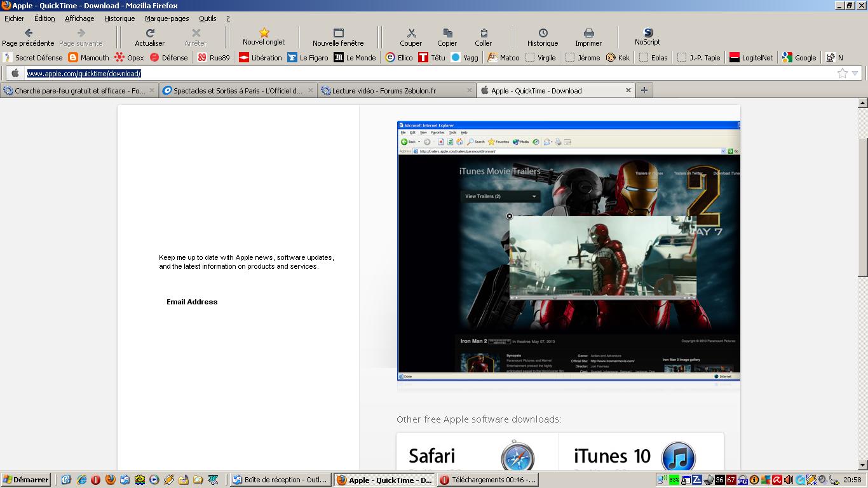The image size is (868, 488).
Task: Switch to Lecture vidéo Forums Zebulon tab
Action: point(397,90)
